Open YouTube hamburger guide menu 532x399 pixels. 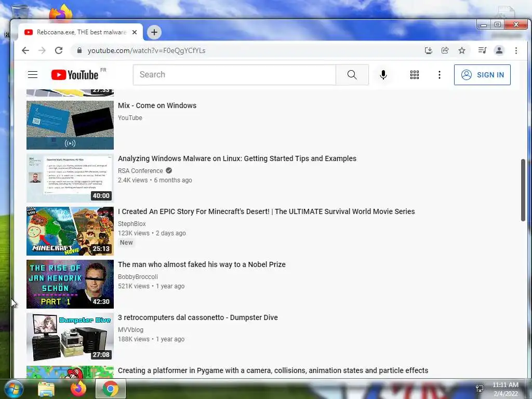coord(33,75)
